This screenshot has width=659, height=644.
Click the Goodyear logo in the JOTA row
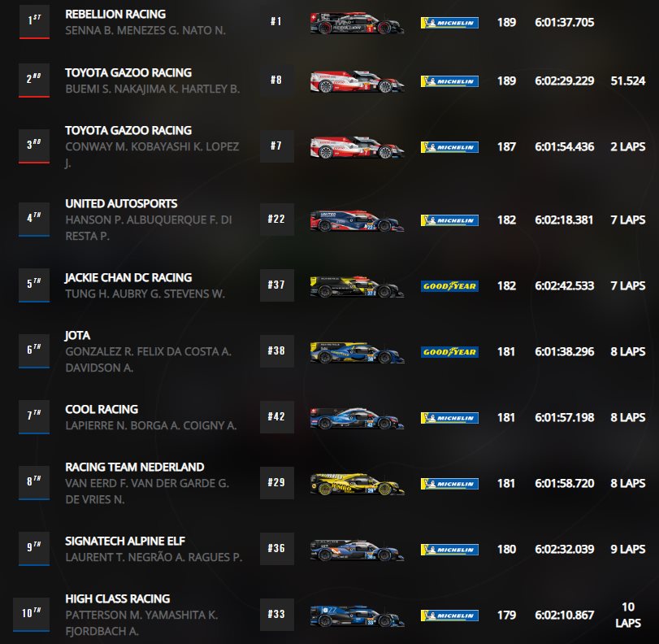click(449, 352)
